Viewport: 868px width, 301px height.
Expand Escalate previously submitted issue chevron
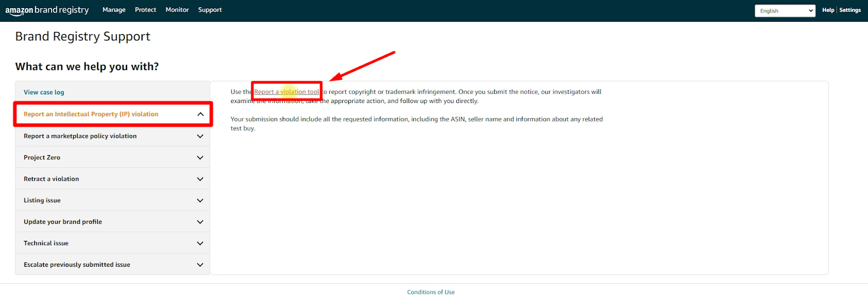click(200, 265)
